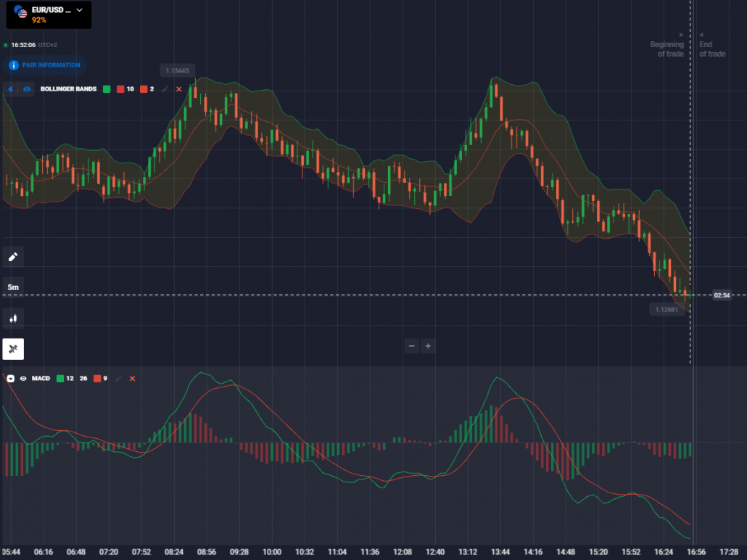
Task: Select the drawing tools pencil icon
Action: point(12,256)
